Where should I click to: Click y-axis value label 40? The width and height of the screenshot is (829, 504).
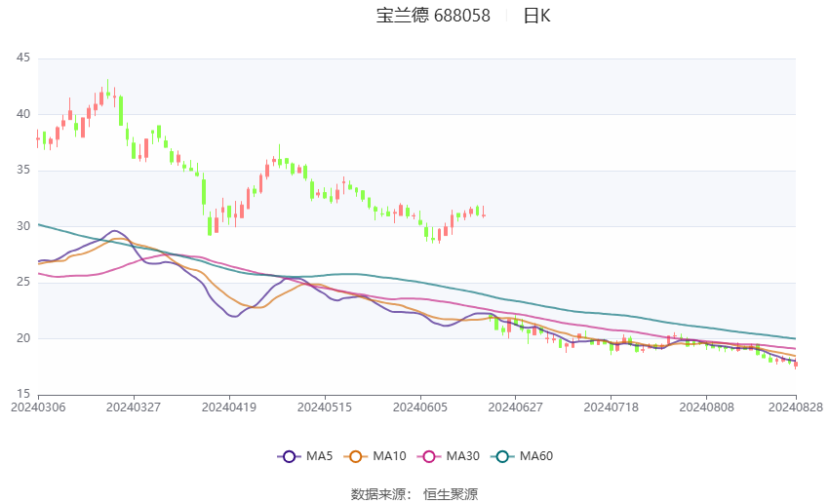23,114
